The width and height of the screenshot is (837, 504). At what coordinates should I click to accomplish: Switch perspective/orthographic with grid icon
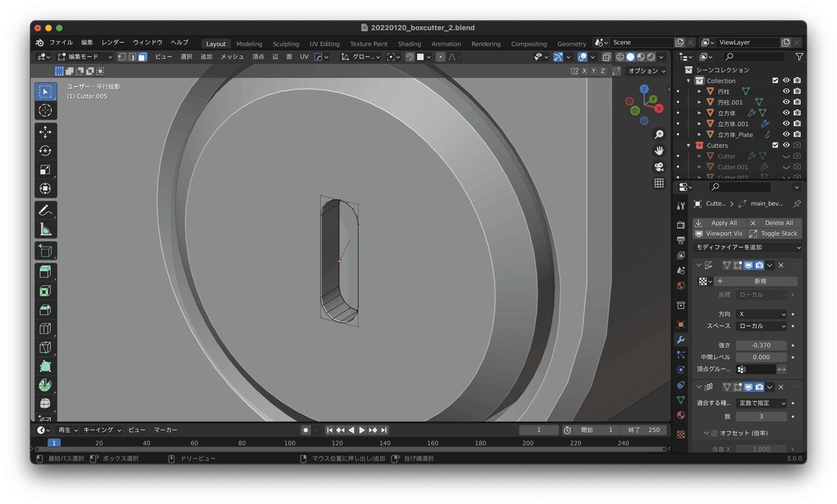pos(658,183)
